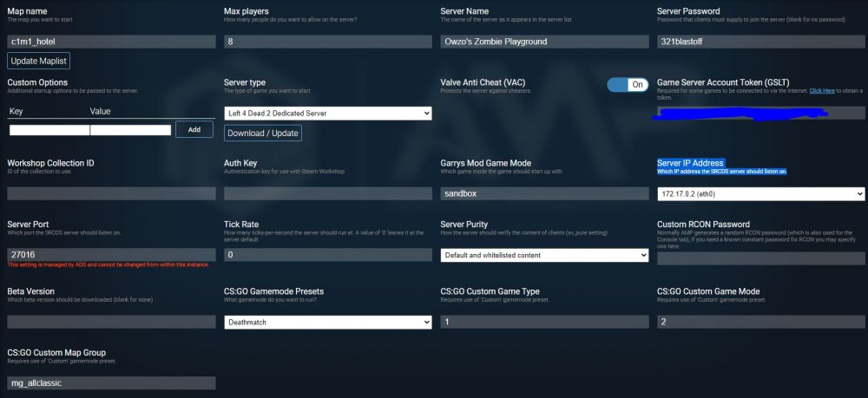
Task: Focus the Max players field
Action: [328, 42]
